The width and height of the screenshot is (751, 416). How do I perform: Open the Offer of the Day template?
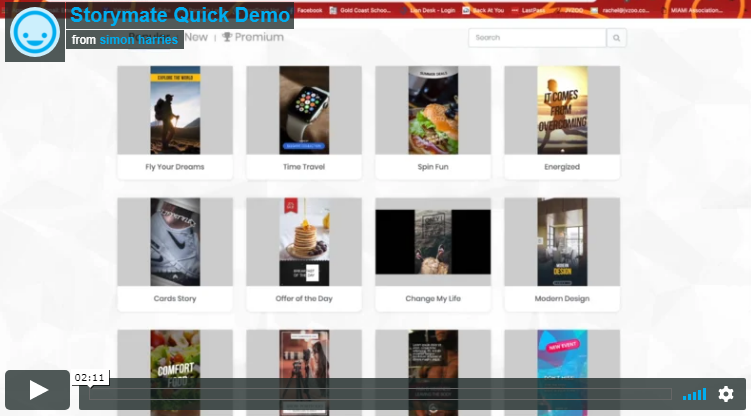[x=304, y=242]
